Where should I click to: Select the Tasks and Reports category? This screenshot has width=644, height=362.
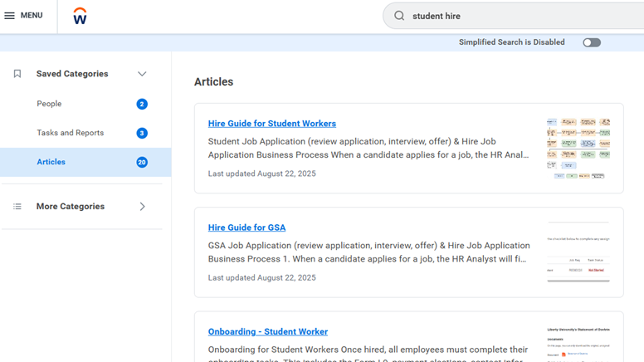(x=70, y=133)
